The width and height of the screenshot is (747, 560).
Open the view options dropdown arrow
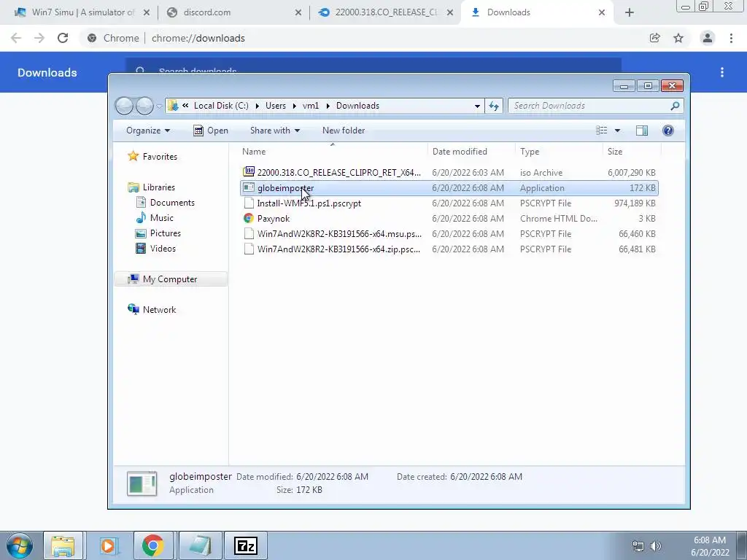tap(617, 131)
